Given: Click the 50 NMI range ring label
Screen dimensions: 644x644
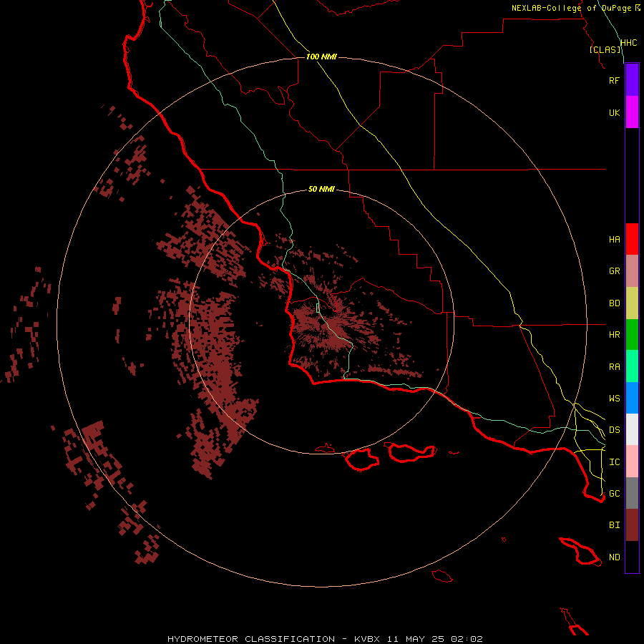Looking at the screenshot, I should (321, 189).
